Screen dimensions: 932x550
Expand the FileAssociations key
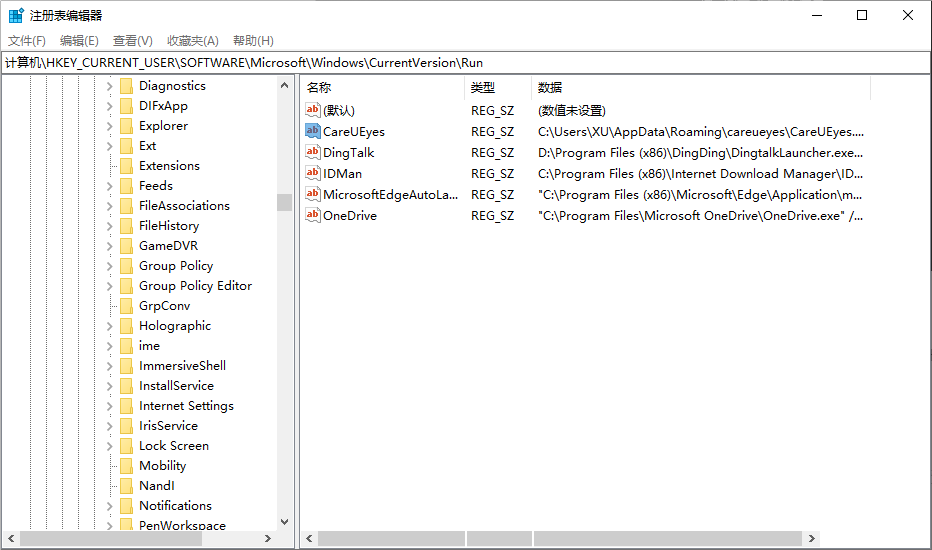click(x=109, y=206)
